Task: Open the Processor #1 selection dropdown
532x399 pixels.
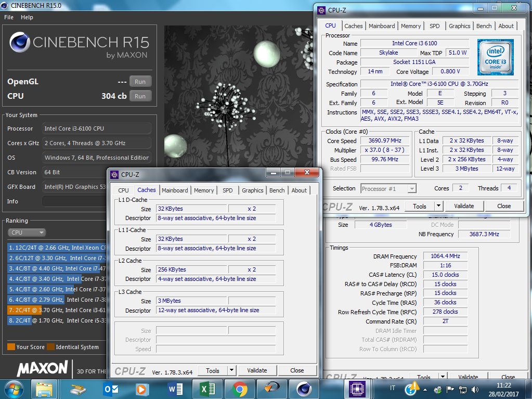Action: pyautogui.click(x=388, y=189)
